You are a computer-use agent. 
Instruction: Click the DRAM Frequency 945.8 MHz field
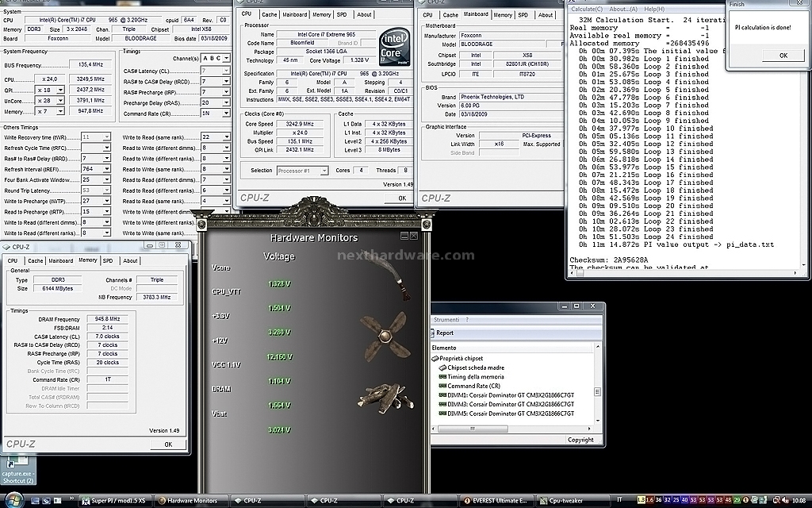[x=107, y=319]
